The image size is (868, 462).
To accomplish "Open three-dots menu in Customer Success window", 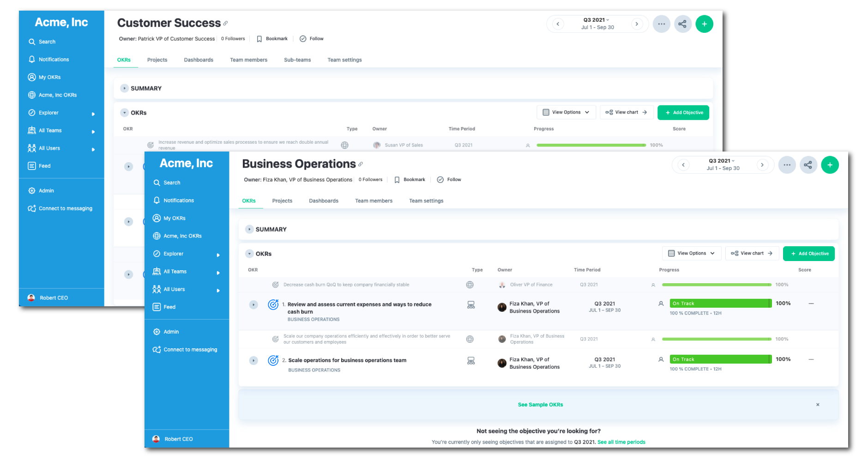I will click(661, 24).
